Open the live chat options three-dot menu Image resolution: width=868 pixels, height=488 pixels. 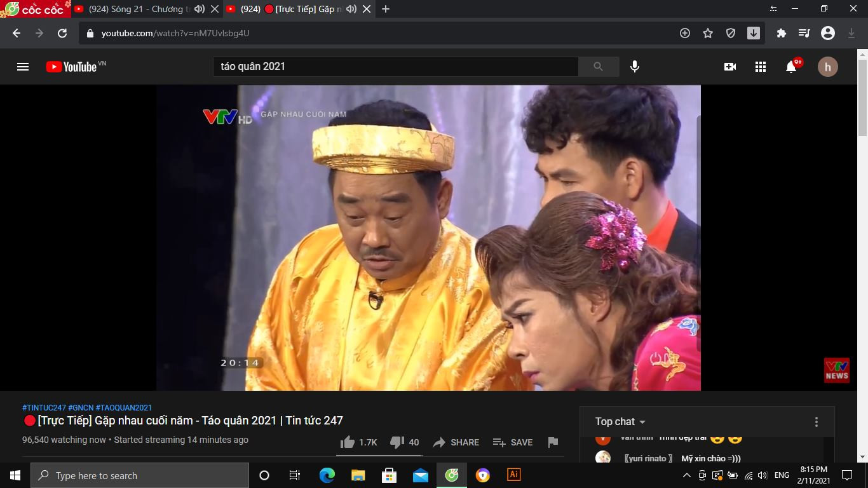(x=817, y=421)
